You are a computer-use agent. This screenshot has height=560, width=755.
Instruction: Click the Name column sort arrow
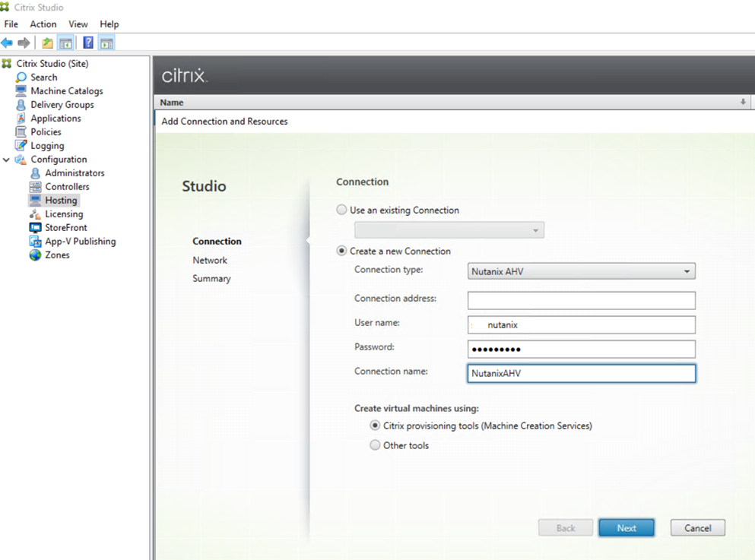pyautogui.click(x=743, y=103)
